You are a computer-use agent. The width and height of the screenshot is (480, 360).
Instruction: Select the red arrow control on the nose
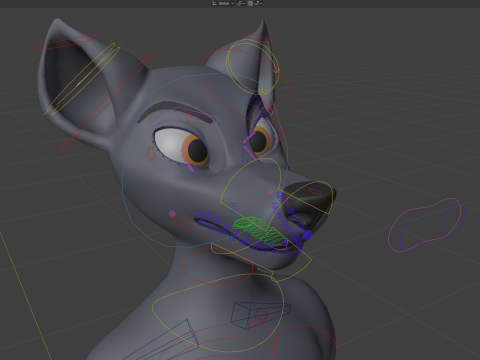click(315, 192)
